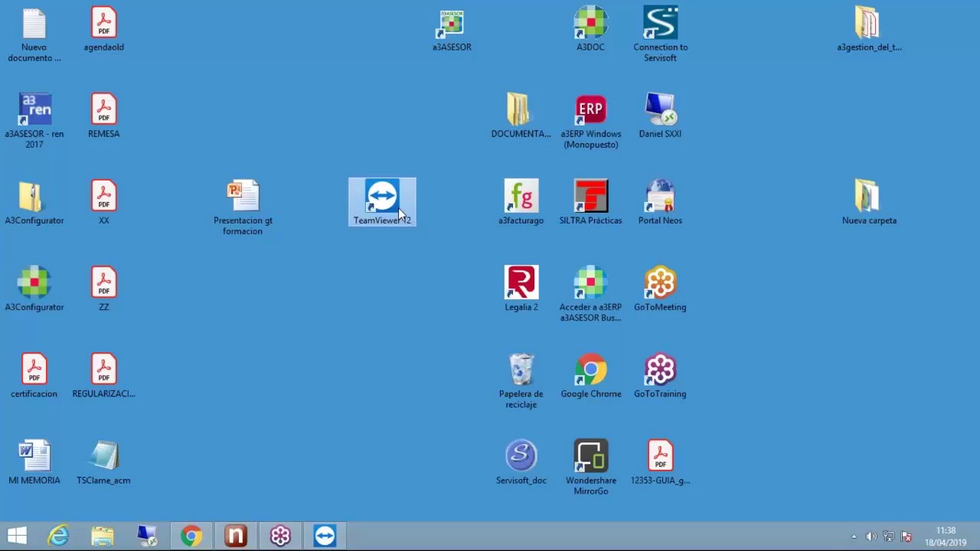Select the Nueva carpeta folder
This screenshot has width=980, height=551.
click(869, 203)
